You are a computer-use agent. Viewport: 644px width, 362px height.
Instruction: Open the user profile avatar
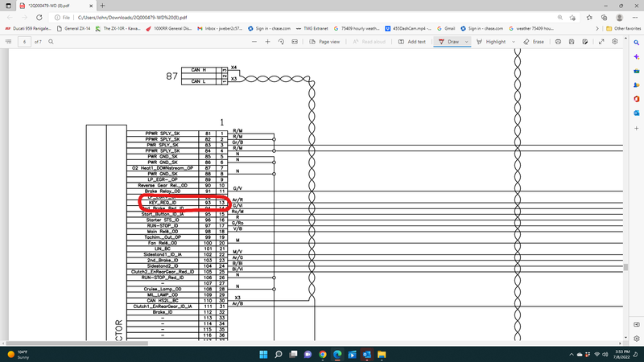[619, 18]
